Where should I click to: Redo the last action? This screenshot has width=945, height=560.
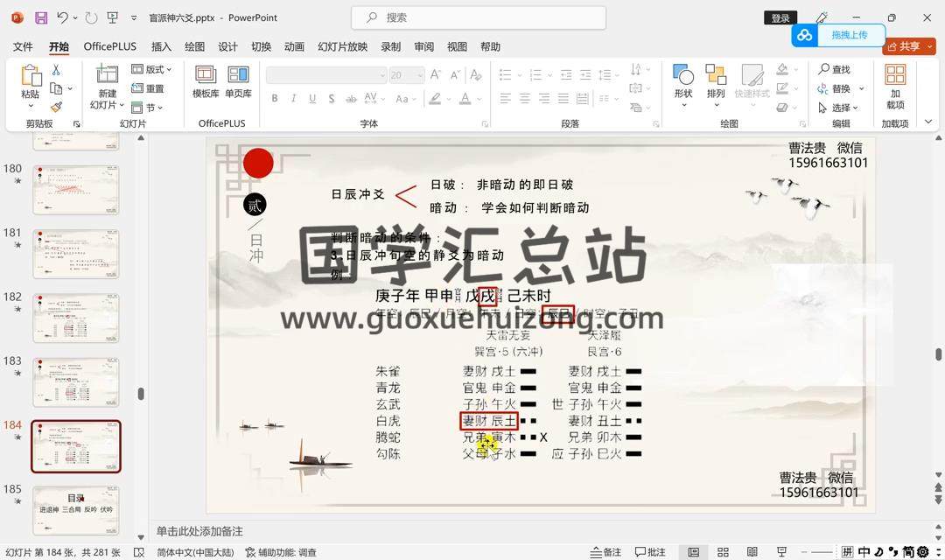click(91, 18)
